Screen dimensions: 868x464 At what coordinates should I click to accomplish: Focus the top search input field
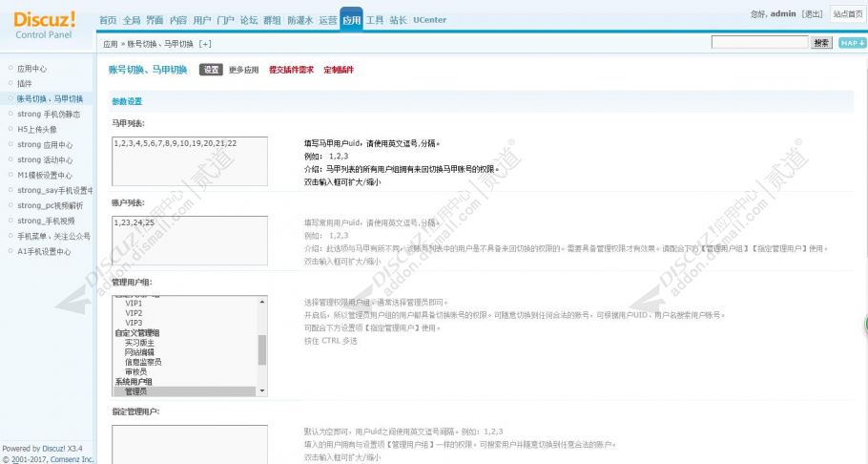click(759, 43)
